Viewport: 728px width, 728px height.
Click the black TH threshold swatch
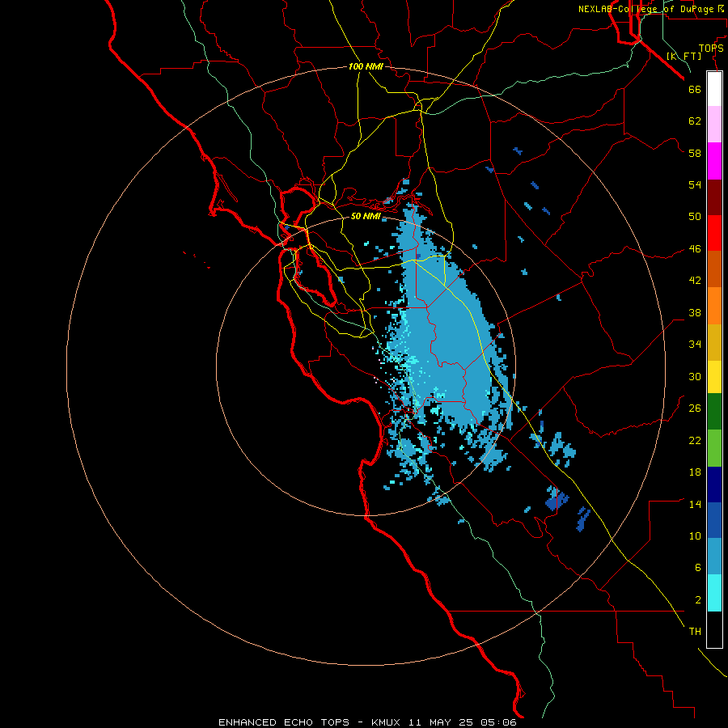(714, 629)
